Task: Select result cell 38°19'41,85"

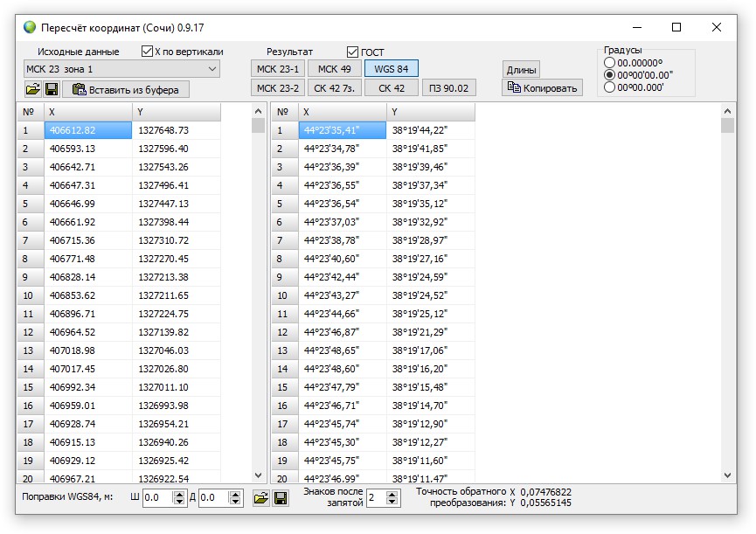Action: 431,149
